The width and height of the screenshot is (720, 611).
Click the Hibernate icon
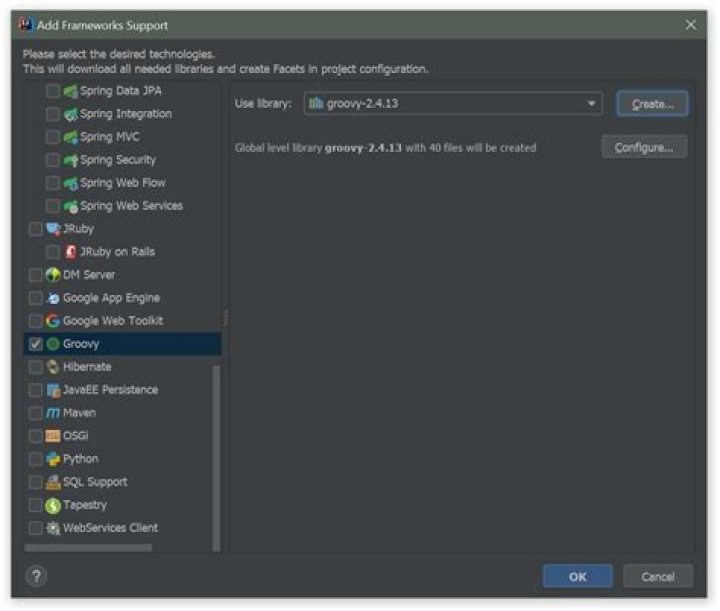[x=53, y=367]
